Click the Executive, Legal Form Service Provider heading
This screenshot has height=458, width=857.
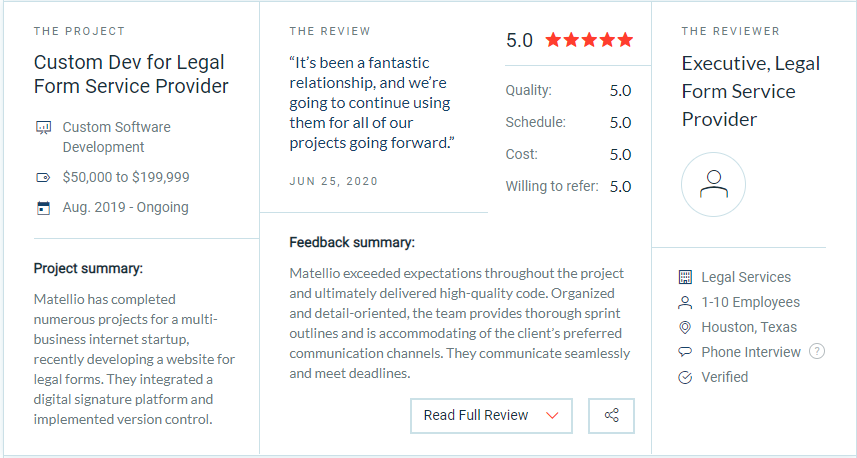pos(750,91)
